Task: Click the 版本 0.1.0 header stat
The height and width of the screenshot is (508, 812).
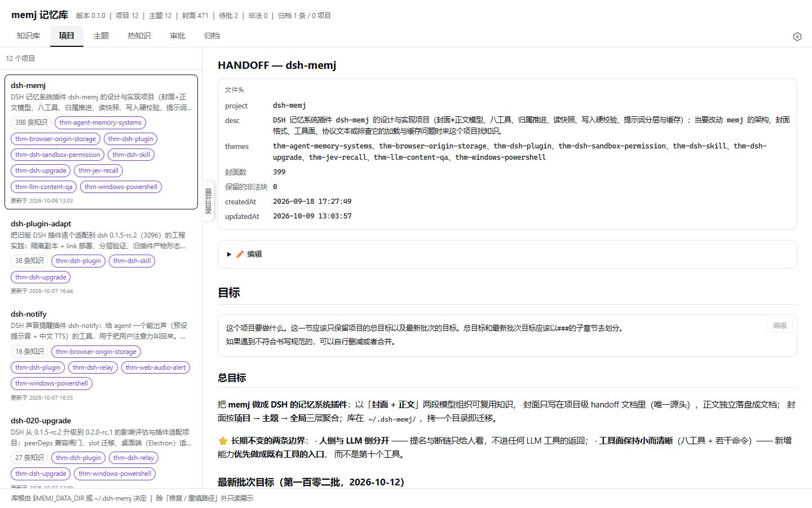Action: pyautogui.click(x=91, y=16)
